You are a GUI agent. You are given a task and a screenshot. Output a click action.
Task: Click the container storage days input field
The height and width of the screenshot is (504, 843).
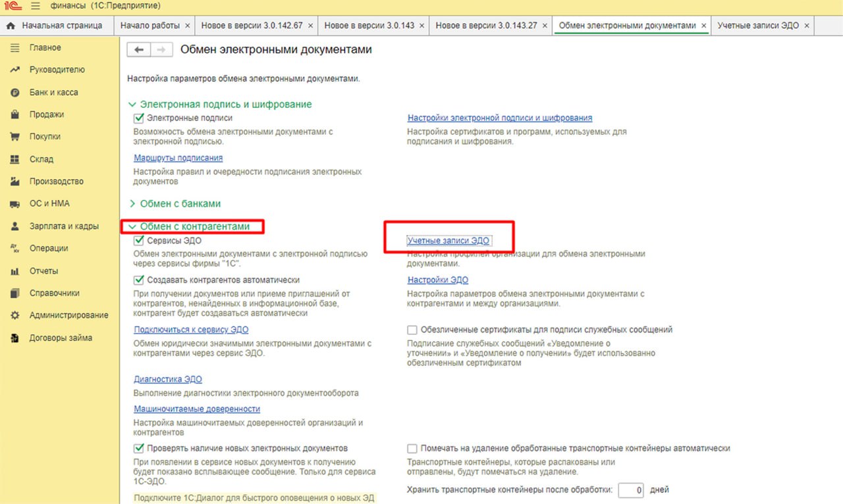click(630, 490)
